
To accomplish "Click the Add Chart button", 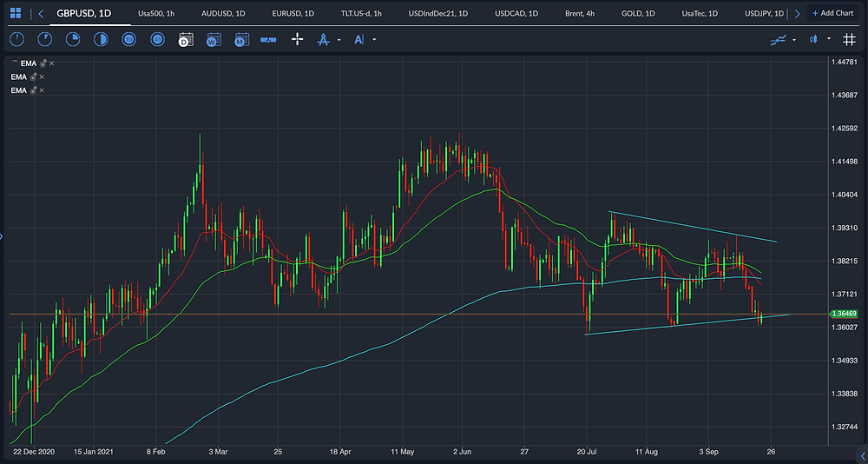I will [832, 13].
